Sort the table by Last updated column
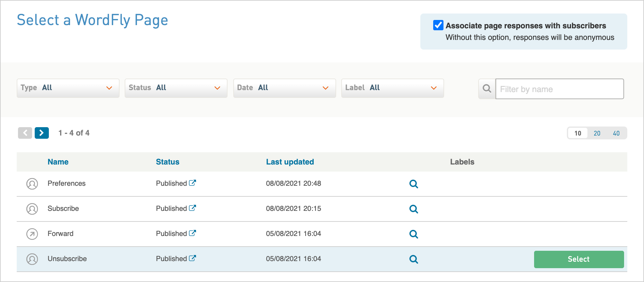This screenshot has height=282, width=644. 290,162
